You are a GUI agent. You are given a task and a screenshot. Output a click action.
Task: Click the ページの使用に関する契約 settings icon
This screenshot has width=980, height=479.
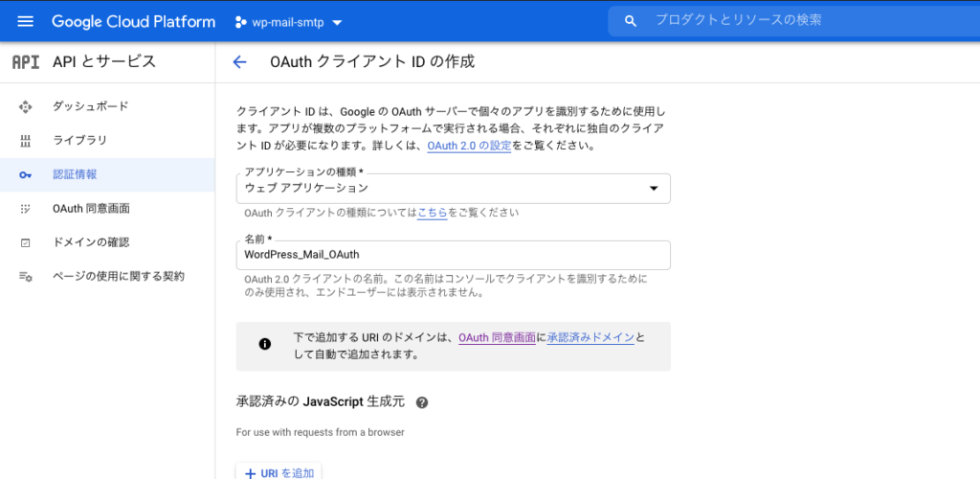(x=26, y=276)
